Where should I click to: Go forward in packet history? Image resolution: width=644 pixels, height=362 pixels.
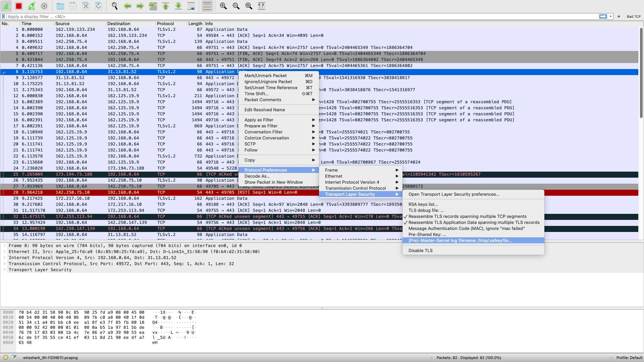(x=140, y=6)
